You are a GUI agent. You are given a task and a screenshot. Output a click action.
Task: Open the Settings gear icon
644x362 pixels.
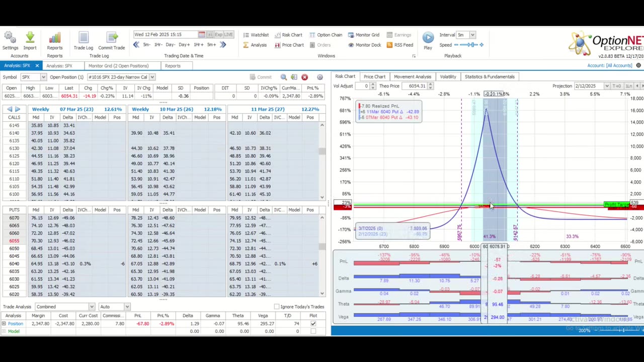[10, 37]
